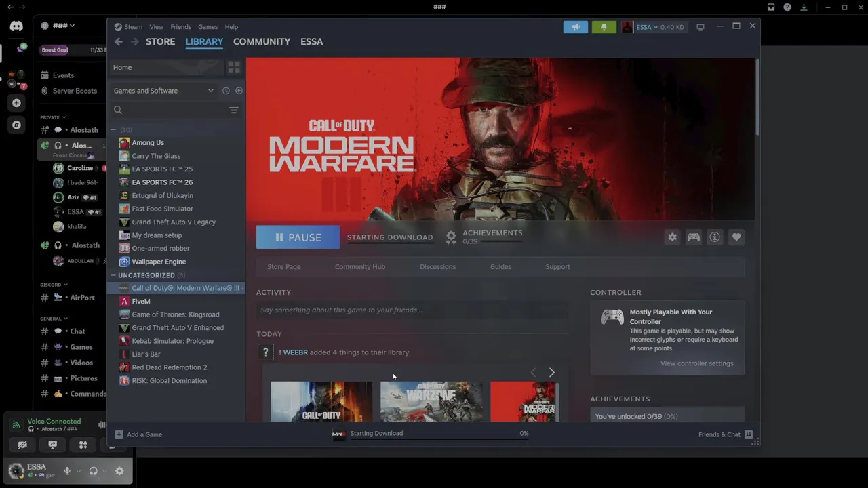Open Warzone thumbnail in activity feed
The image size is (868, 488).
tap(431, 401)
